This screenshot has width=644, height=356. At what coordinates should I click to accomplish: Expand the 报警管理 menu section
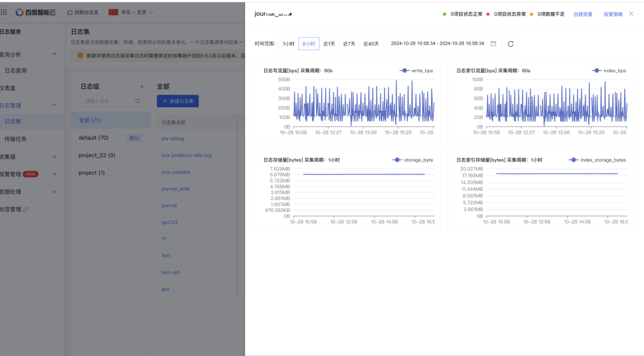point(55,174)
